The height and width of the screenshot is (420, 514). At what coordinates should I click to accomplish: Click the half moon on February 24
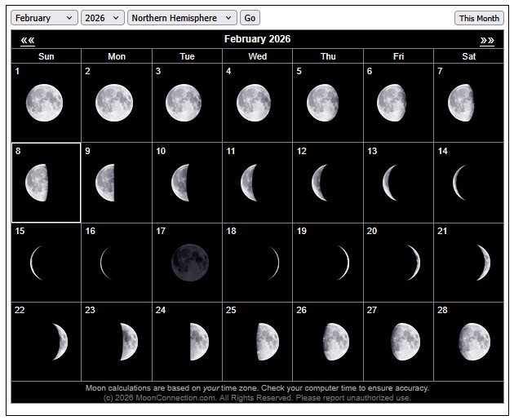click(x=198, y=342)
